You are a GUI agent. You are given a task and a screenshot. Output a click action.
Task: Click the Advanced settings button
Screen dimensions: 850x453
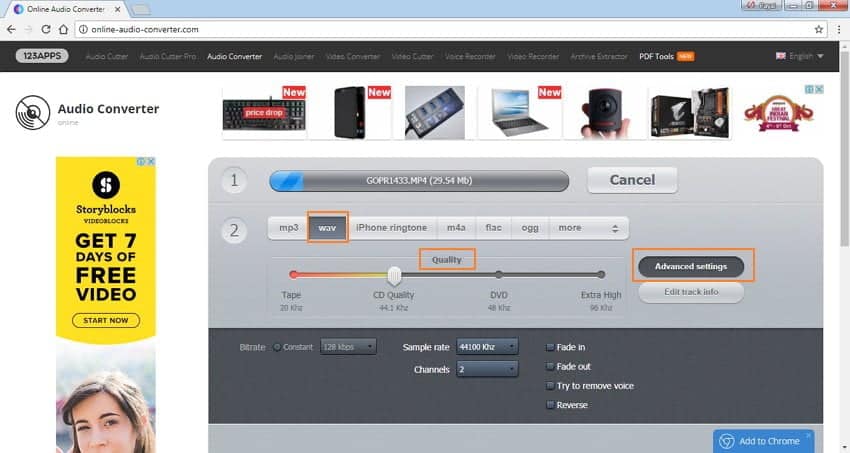(x=691, y=267)
